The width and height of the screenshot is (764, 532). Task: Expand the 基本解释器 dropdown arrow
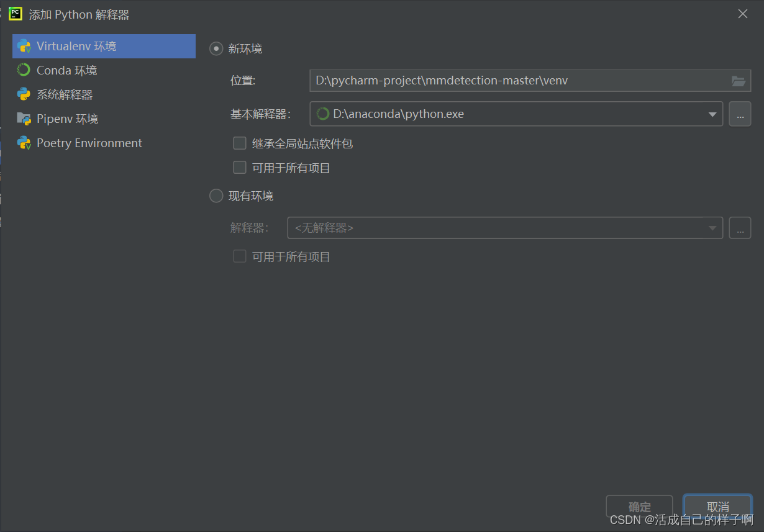(x=712, y=114)
